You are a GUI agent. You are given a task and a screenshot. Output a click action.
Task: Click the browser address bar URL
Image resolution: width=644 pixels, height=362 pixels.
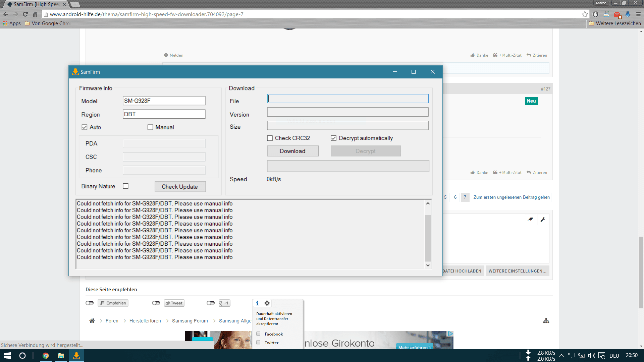[x=147, y=14]
